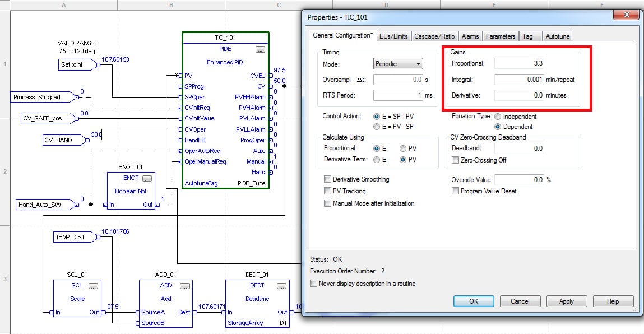The height and width of the screenshot is (334, 644).
Task: Click the Integral gain field
Action: tap(519, 79)
